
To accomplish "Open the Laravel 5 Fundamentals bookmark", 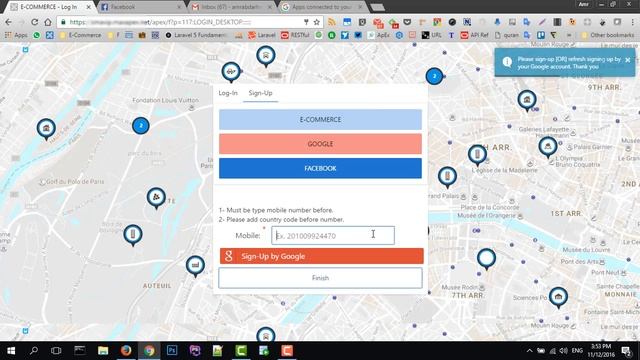I will coord(196,35).
